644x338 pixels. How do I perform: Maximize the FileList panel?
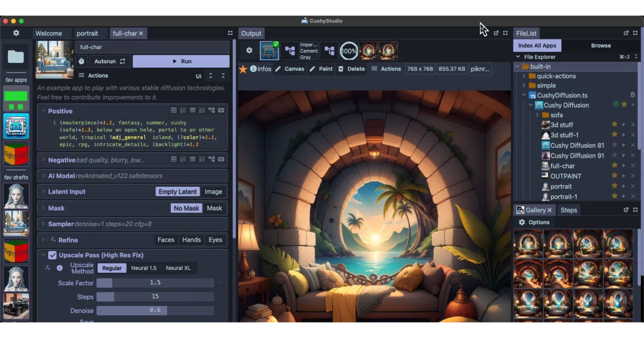(635, 33)
